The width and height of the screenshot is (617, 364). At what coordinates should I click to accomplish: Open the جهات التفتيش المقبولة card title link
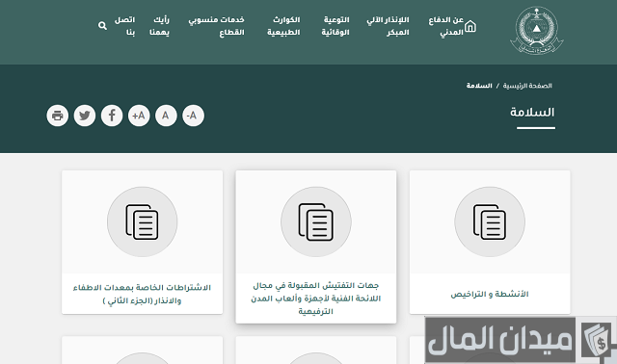[x=316, y=298]
